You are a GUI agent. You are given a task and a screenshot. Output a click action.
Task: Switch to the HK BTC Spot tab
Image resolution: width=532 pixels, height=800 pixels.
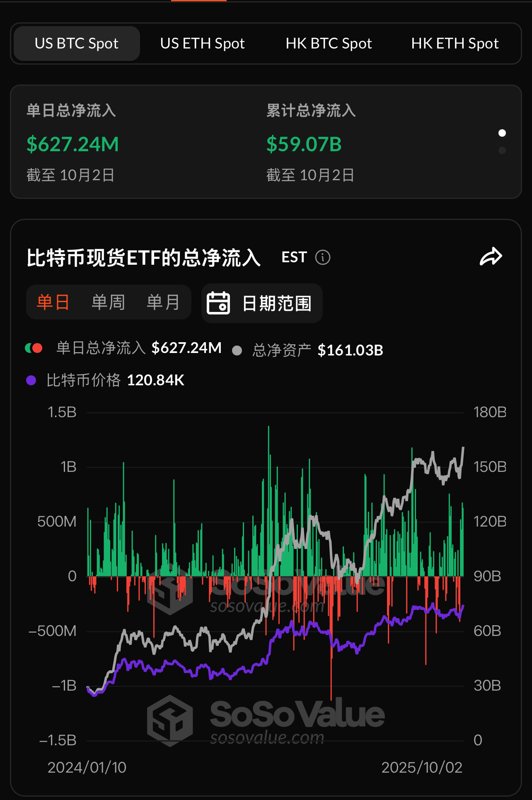tap(329, 44)
